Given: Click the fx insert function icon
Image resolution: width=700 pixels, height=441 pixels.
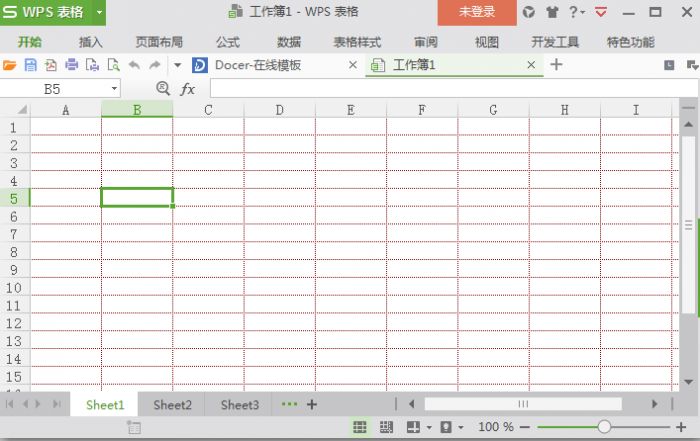Looking at the screenshot, I should coord(188,89).
